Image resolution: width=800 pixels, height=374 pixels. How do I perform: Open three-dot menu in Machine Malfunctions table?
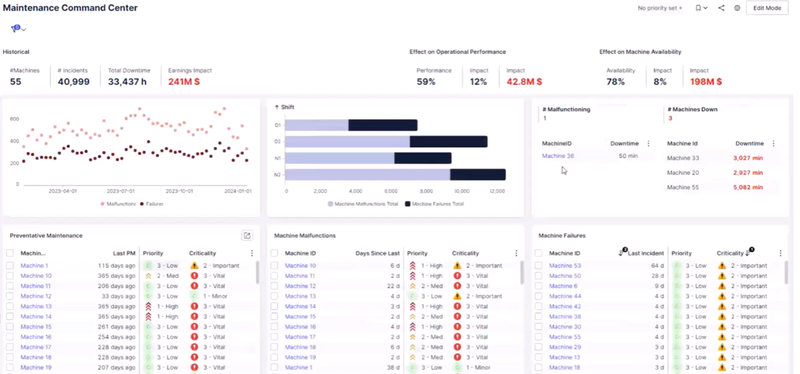516,253
